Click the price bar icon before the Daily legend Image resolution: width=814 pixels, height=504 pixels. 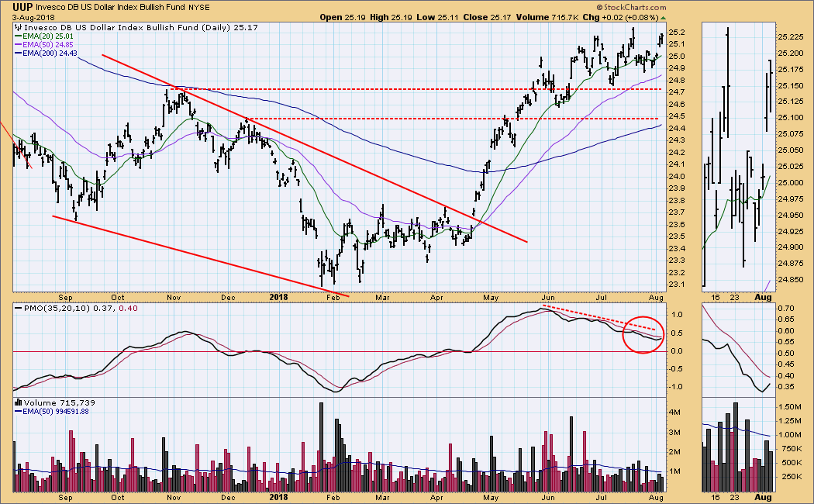pos(18,27)
